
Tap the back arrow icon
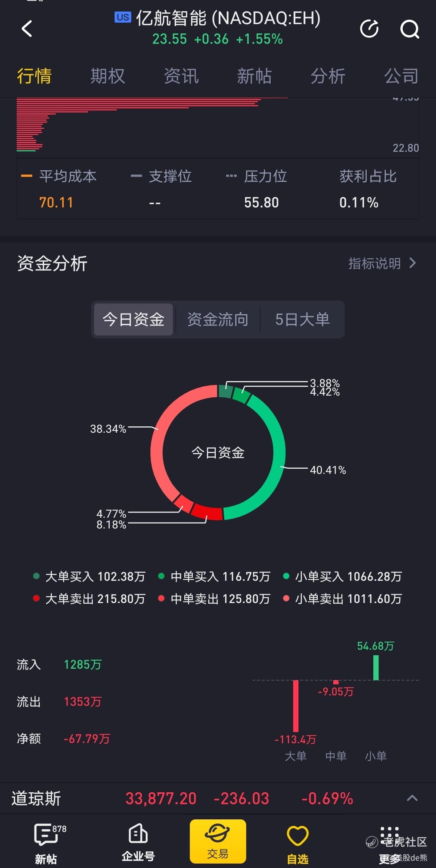click(x=27, y=29)
